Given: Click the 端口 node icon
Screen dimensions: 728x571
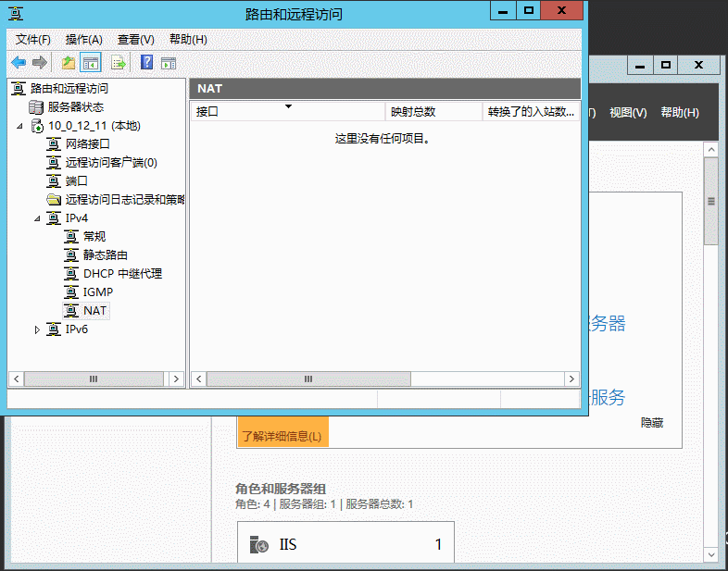Looking at the screenshot, I should [x=54, y=181].
